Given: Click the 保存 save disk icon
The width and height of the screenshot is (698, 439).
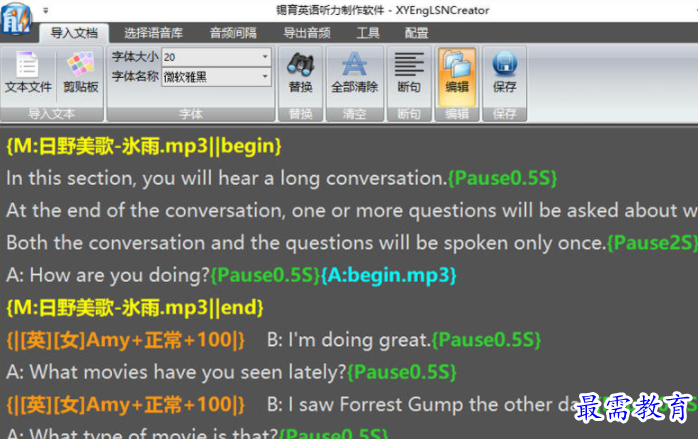Looking at the screenshot, I should [505, 66].
